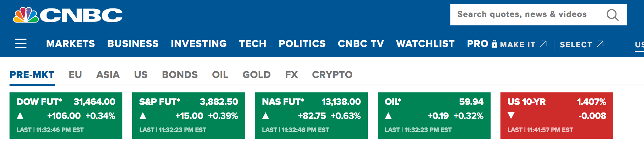Viewport: 644px width, 146px height.
Task: Open the hamburger menu icon
Action: tap(21, 43)
